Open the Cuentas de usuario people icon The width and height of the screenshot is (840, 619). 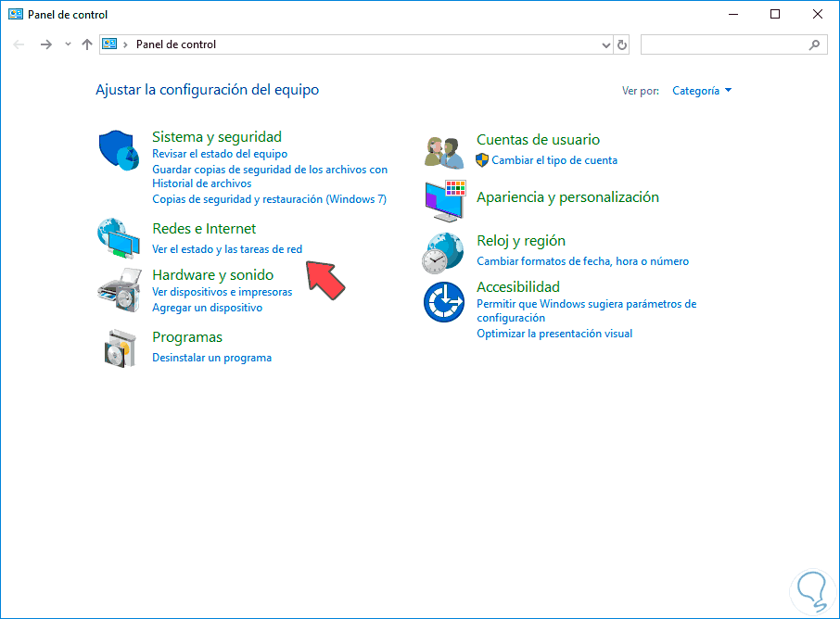click(x=443, y=152)
